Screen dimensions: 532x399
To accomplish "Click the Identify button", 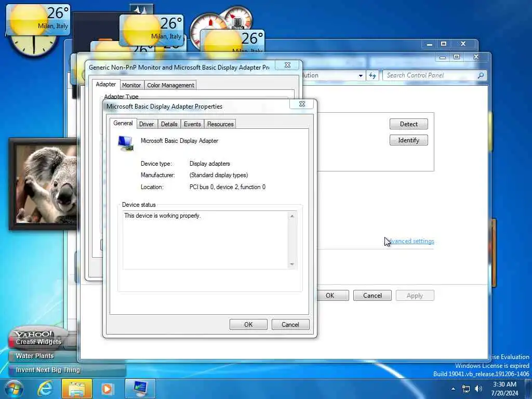I will click(408, 140).
